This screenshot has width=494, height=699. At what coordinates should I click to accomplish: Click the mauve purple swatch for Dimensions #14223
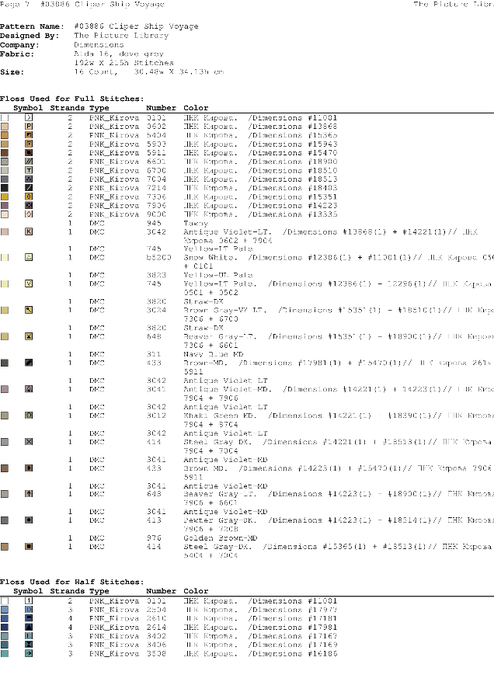tap(4, 205)
